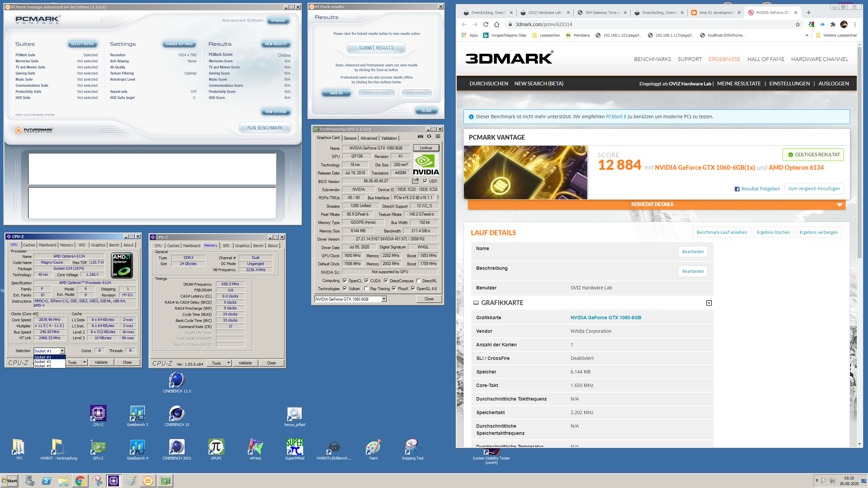Open CPU-Z socket Selection dropdown arrow

[x=62, y=351]
